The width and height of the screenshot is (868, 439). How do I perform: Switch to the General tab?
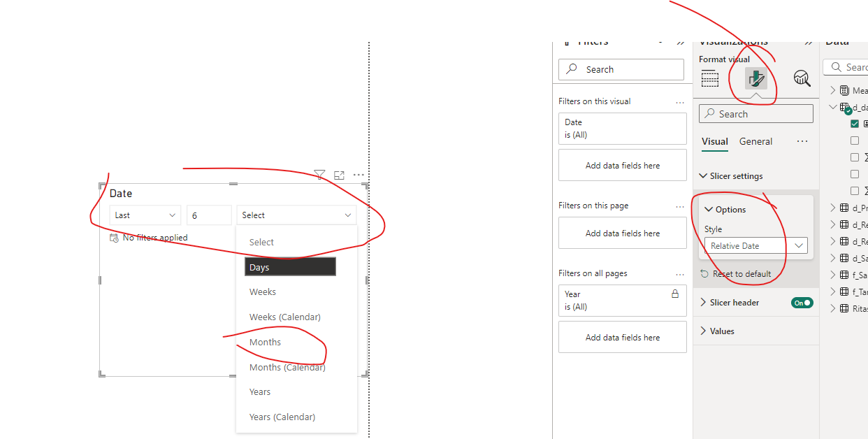(x=755, y=141)
